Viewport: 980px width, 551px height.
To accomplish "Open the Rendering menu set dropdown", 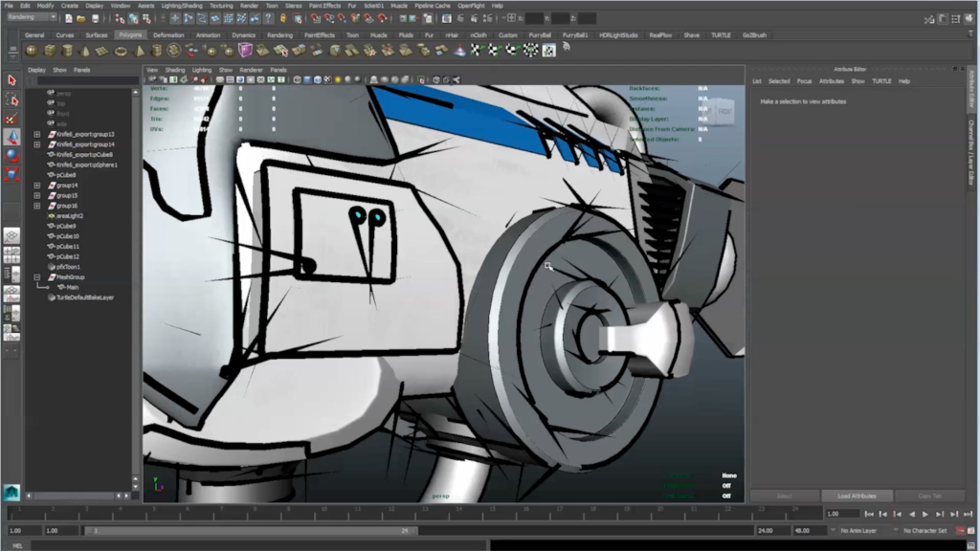I will coord(32,17).
